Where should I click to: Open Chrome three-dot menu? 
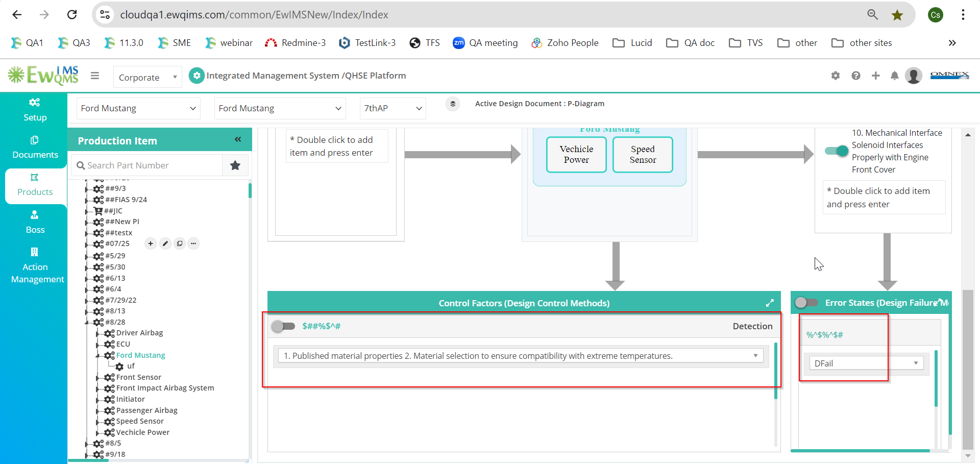963,15
